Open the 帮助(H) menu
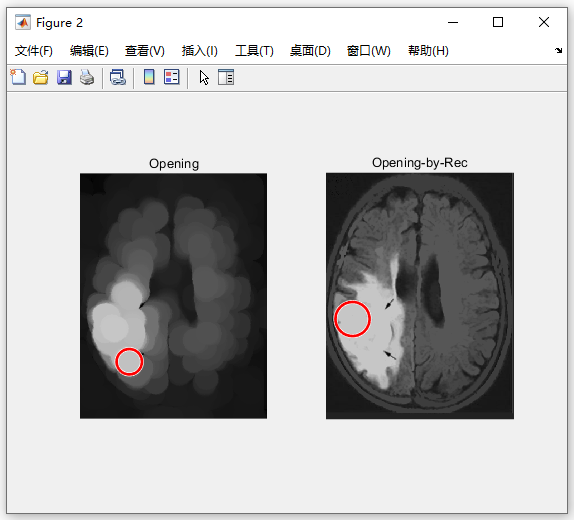 tap(428, 51)
